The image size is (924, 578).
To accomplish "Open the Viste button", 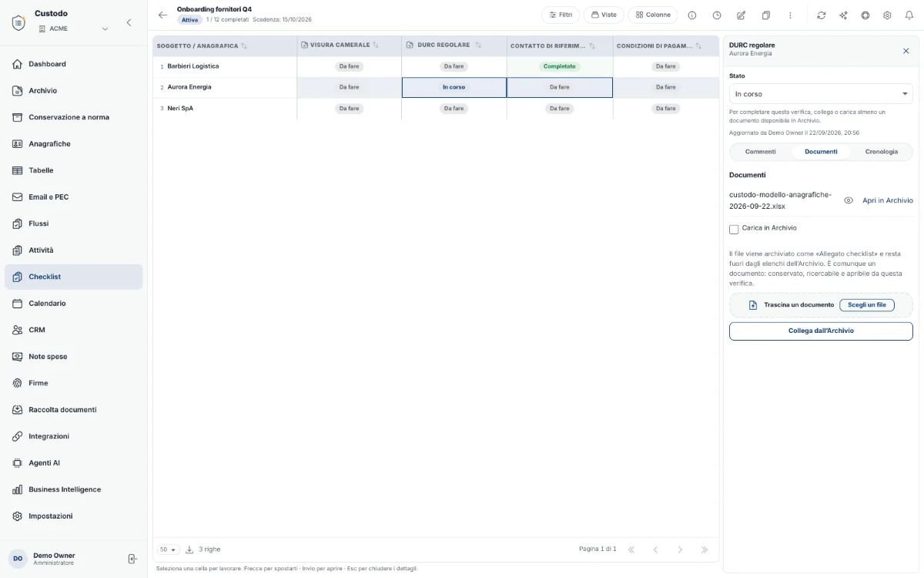I will pyautogui.click(x=604, y=15).
